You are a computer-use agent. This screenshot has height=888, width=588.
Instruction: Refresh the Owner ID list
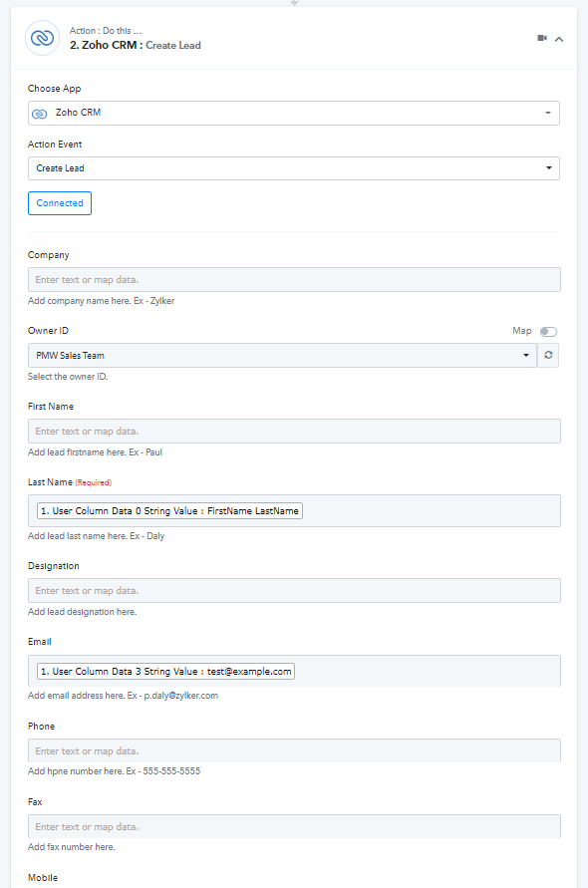[x=548, y=355]
